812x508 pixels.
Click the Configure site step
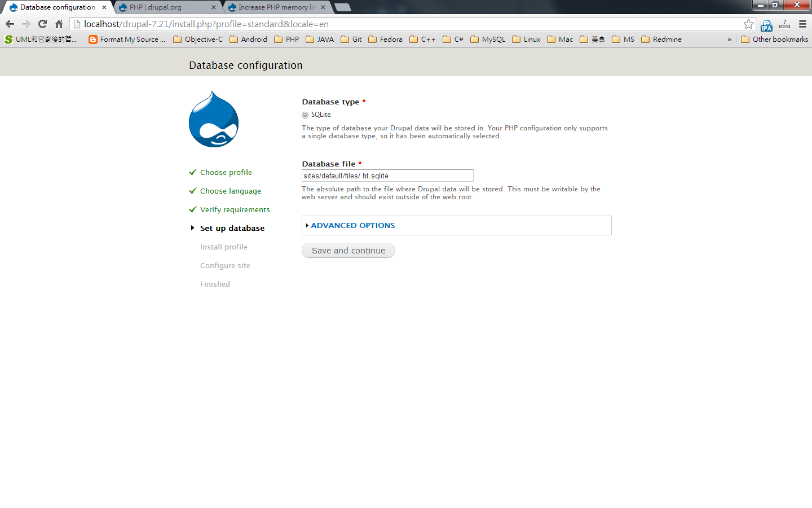(x=225, y=265)
